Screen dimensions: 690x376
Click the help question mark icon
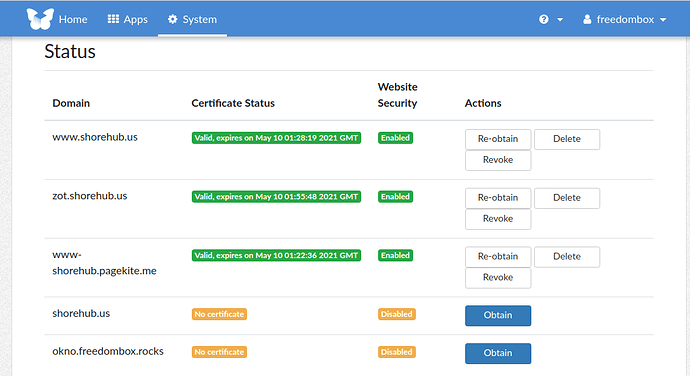544,19
